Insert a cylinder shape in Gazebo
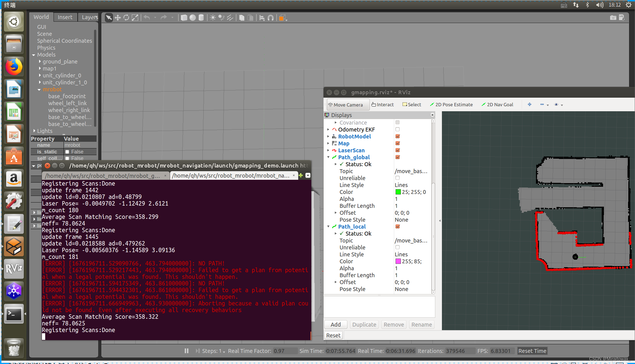This screenshot has height=364, width=635. click(x=201, y=18)
